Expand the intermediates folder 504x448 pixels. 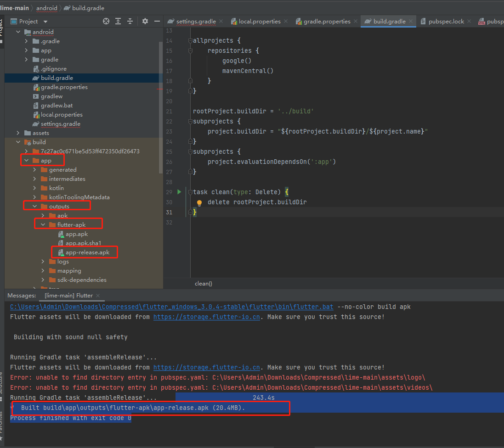tap(35, 179)
